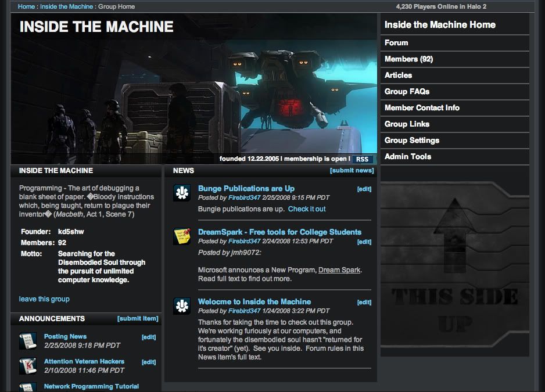This screenshot has height=392, width=545.
Task: Click avatar icon beside Welcome news post
Action: tap(182, 306)
